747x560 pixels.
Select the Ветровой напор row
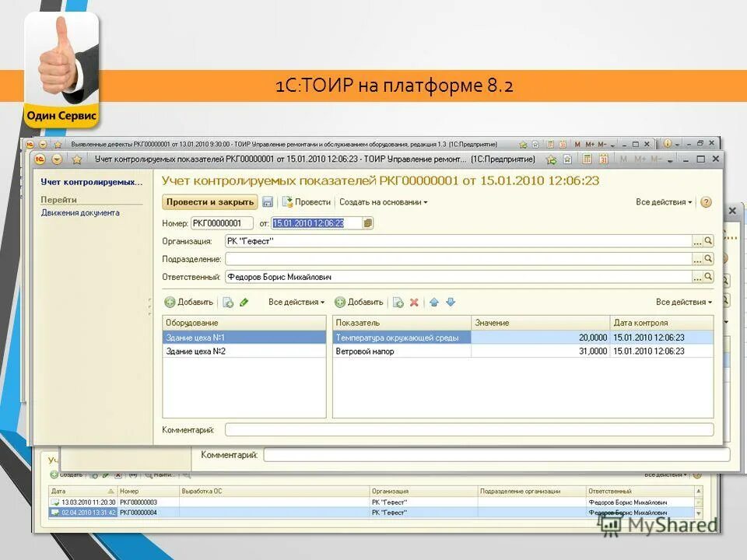523,352
